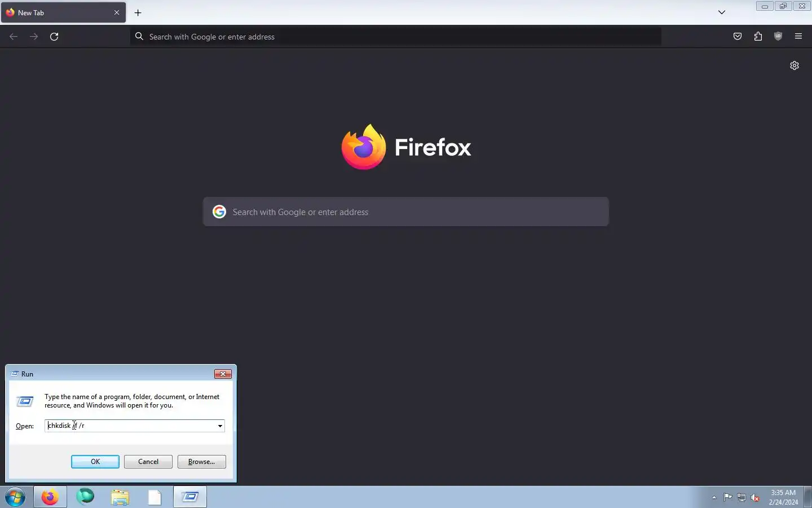Open the Windows Start menu

pyautogui.click(x=16, y=497)
